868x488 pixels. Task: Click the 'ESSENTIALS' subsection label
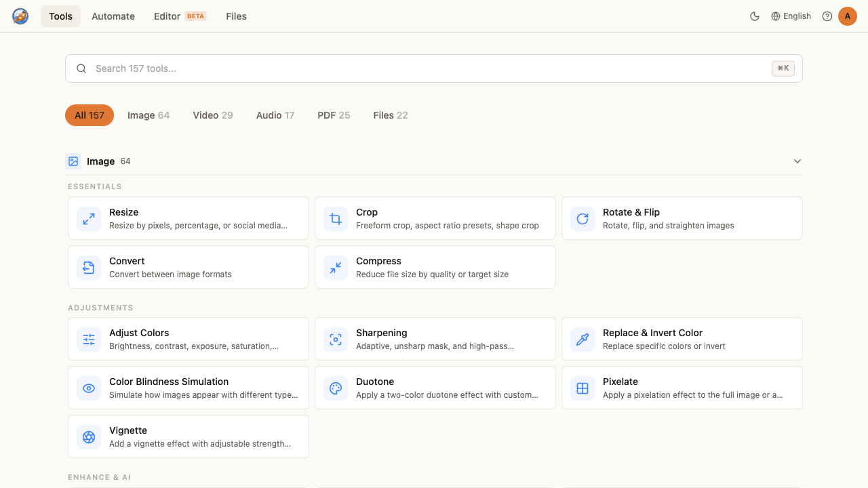click(x=95, y=186)
